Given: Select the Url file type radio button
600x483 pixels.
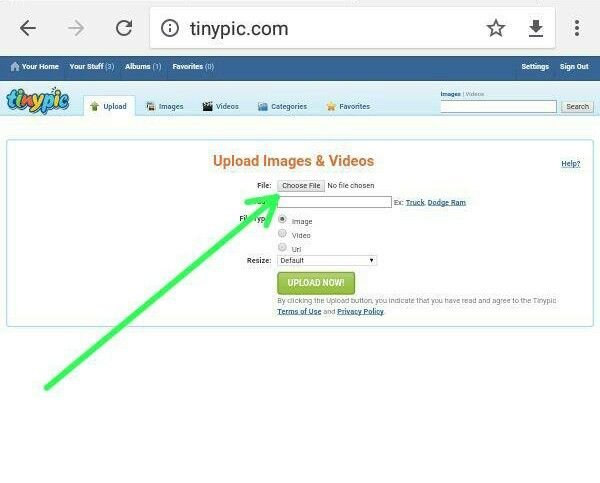Looking at the screenshot, I should [282, 247].
